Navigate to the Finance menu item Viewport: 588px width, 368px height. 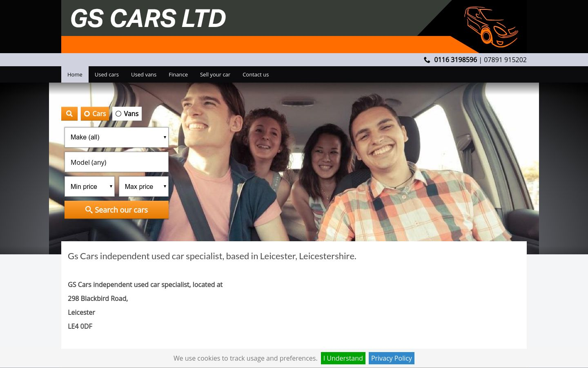click(x=178, y=74)
